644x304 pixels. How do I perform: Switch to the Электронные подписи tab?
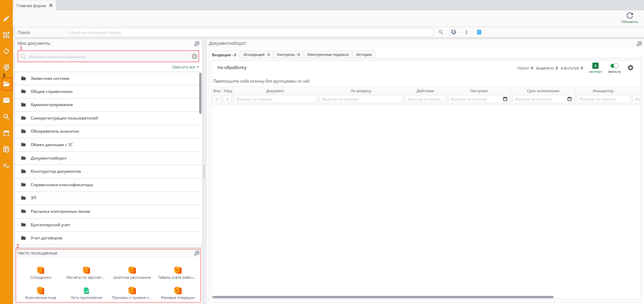tap(328, 55)
